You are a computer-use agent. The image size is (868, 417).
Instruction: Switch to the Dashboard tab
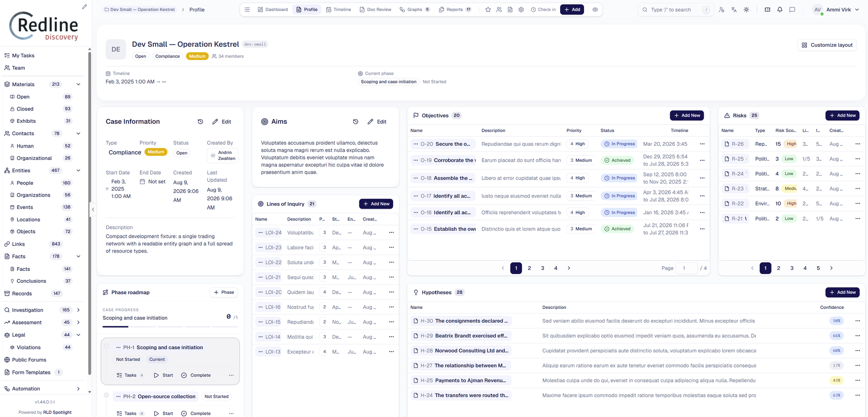pos(273,10)
